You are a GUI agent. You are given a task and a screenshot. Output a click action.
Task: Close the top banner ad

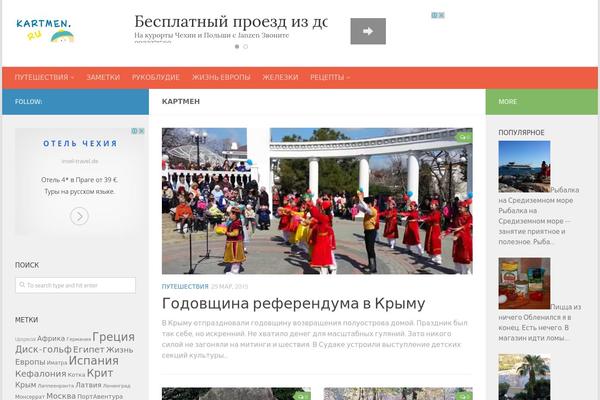pyautogui.click(x=441, y=15)
